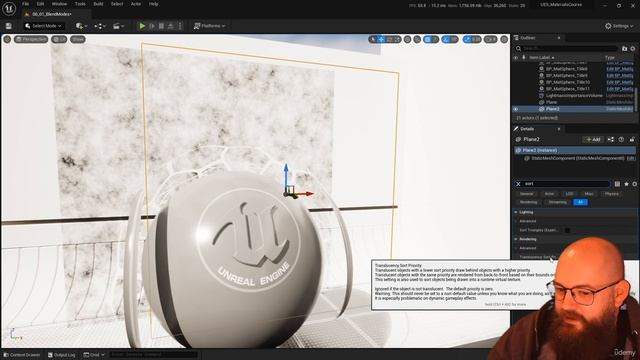This screenshot has height=360, width=640.
Task: Open play options three-dot menu
Action: [180, 26]
